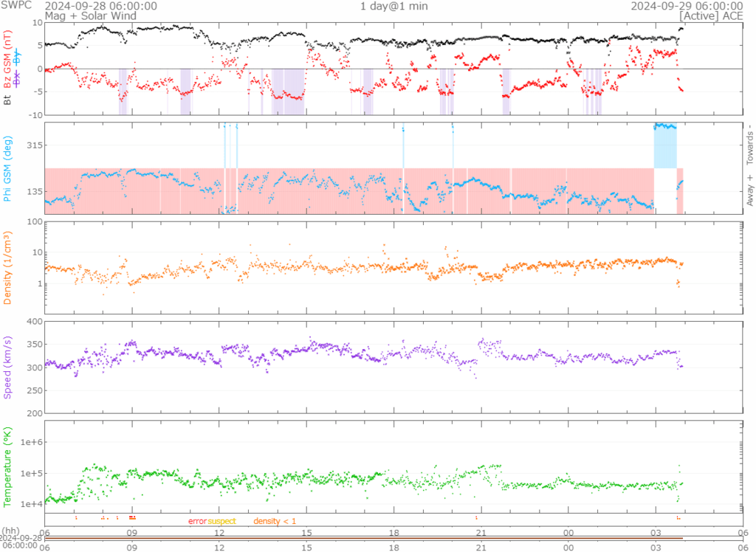This screenshot has height=552, width=756.
Task: Click the 'Towards -' sector label
Action: tap(749, 145)
